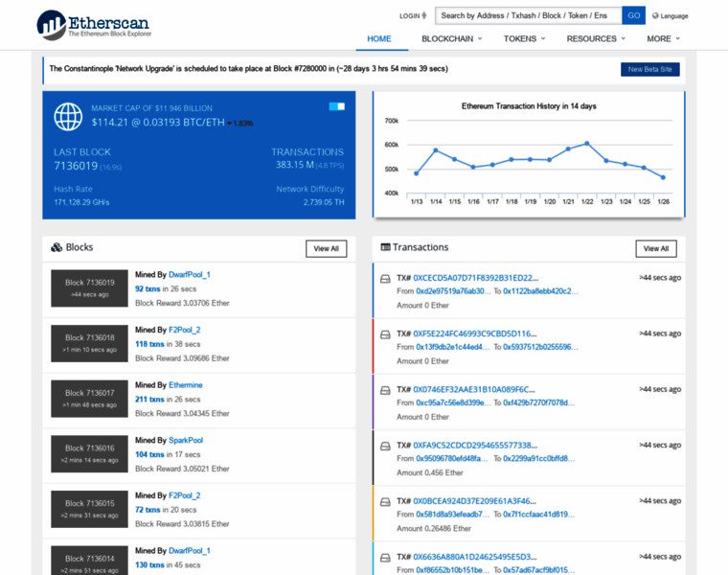Image resolution: width=728 pixels, height=575 pixels.
Task: Click the Blocks section cubes icon
Action: pos(57,247)
